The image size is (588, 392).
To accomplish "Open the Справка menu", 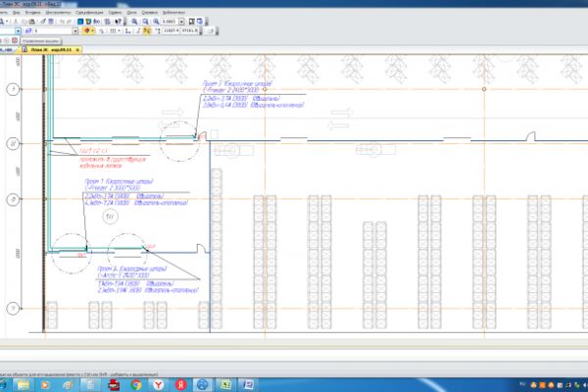I will [x=150, y=13].
